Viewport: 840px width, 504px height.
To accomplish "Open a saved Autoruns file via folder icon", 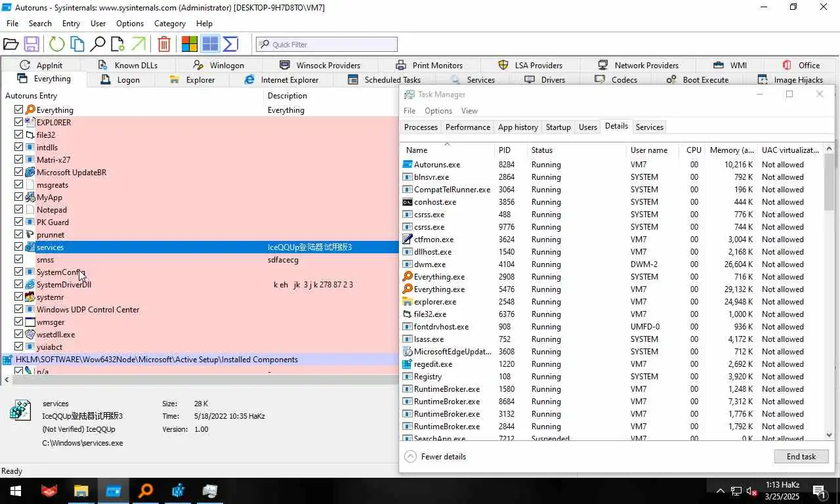I will [x=10, y=44].
